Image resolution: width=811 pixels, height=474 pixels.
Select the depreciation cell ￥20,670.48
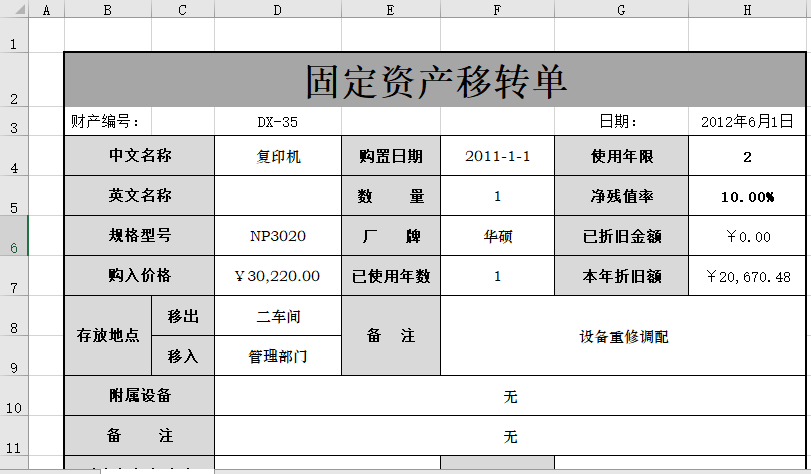click(x=747, y=276)
